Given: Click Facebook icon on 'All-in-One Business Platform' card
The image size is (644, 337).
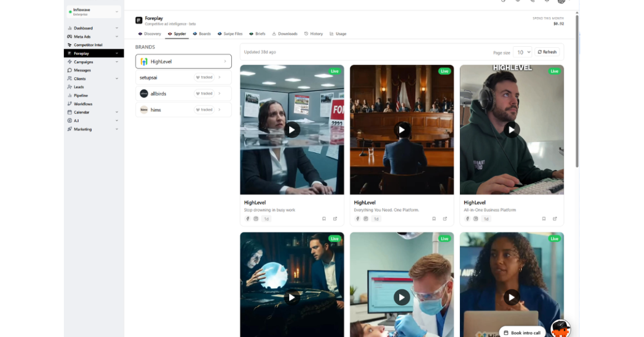Looking at the screenshot, I should 467,219.
